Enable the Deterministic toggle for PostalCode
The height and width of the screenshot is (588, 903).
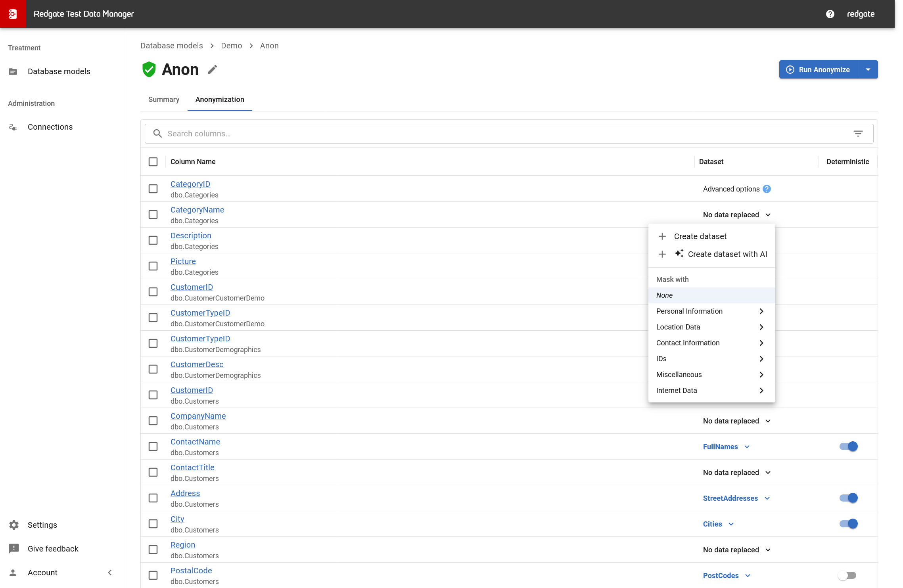coord(847,575)
